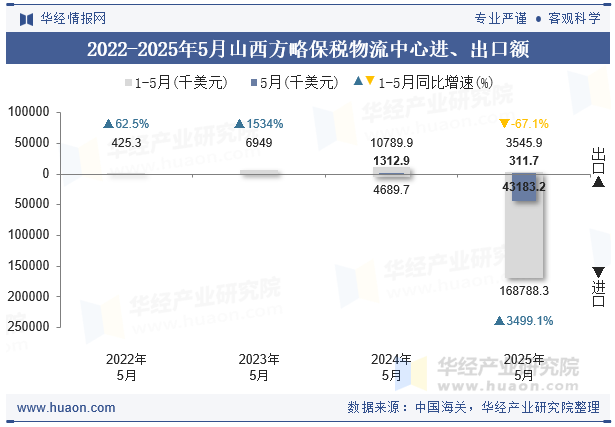Click the 2022年5月 axis label

point(126,367)
